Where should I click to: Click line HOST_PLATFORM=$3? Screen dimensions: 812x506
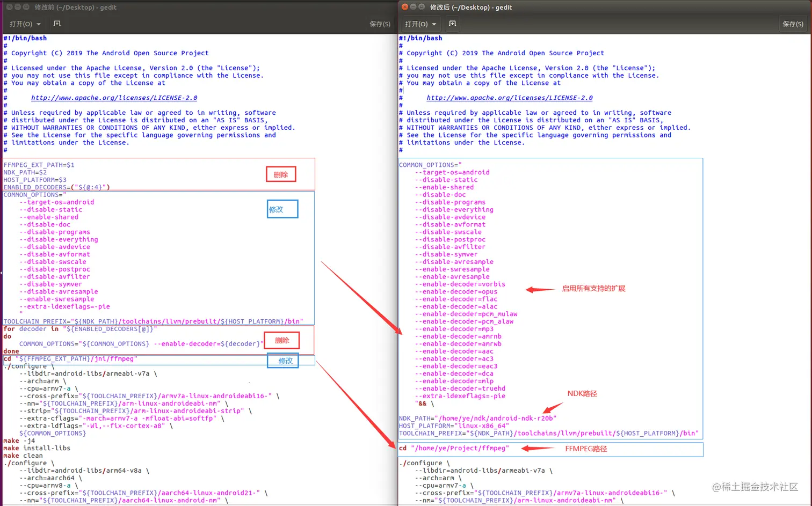pos(35,180)
